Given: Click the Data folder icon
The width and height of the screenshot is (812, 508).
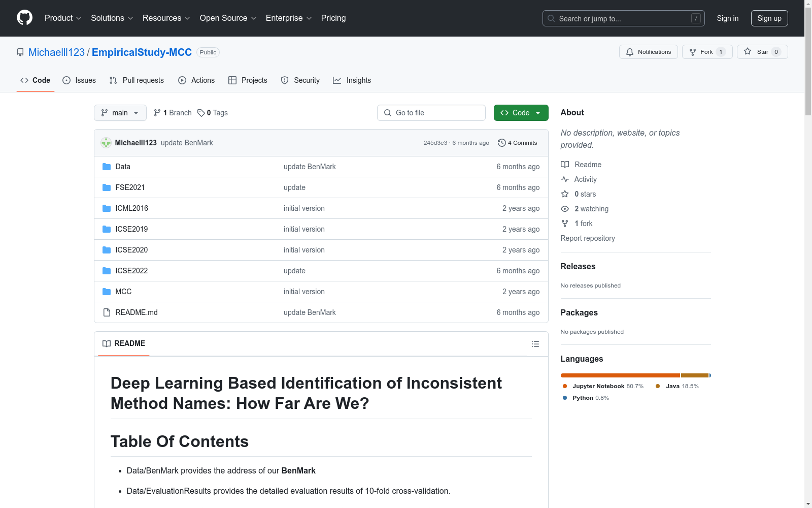Looking at the screenshot, I should (x=107, y=167).
